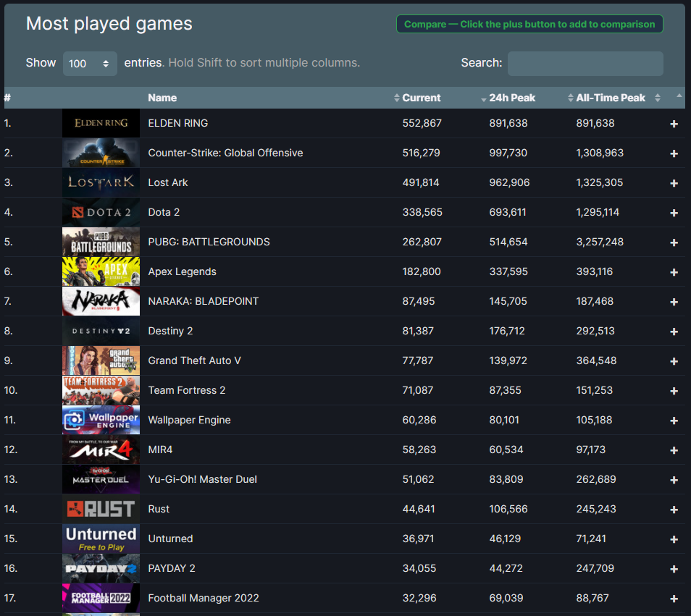
Task: Add Team Fortress 2 to comparison
Action: (674, 391)
